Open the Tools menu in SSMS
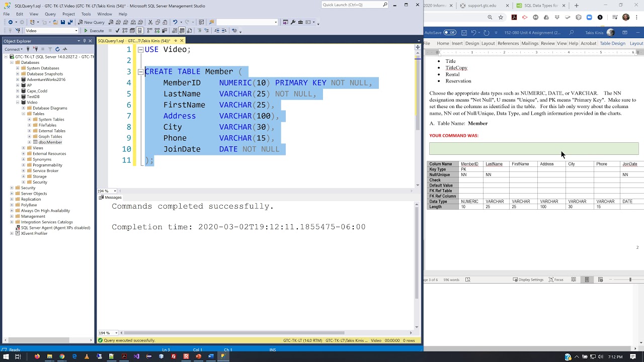Screen dimensions: 644x362 pyautogui.click(x=86, y=14)
